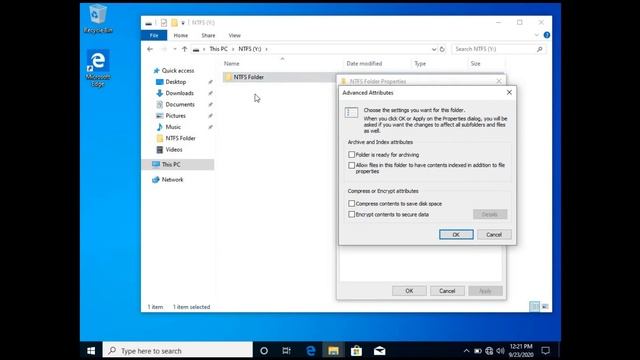
Task: Click the volume speaker tray icon
Action: pyautogui.click(x=500, y=351)
